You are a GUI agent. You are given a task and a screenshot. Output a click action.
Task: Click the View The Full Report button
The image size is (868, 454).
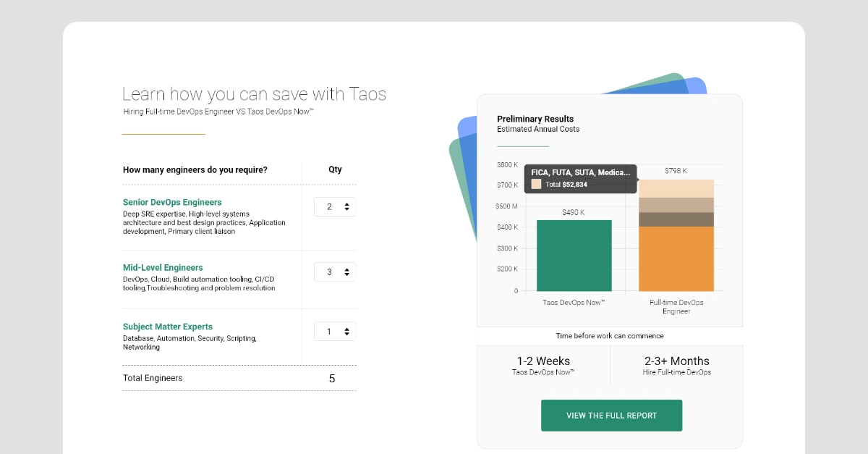[611, 416]
